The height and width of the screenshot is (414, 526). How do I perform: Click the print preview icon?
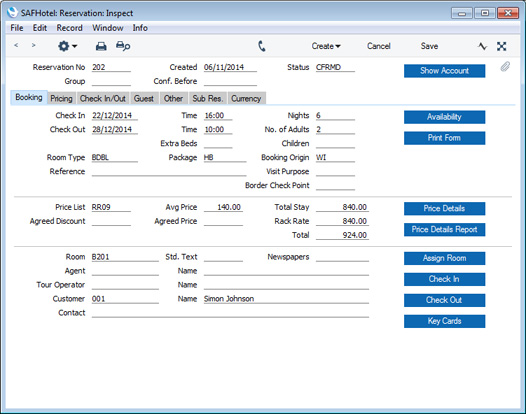point(123,46)
